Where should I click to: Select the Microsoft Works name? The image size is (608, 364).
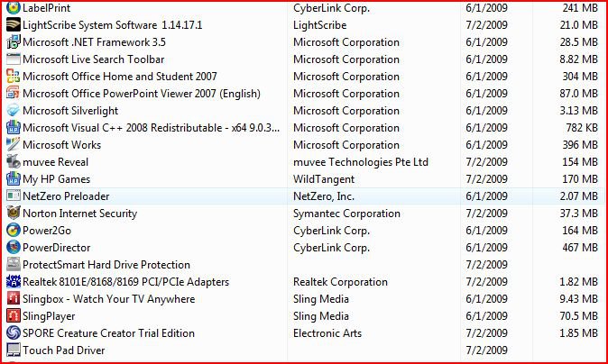[62, 145]
